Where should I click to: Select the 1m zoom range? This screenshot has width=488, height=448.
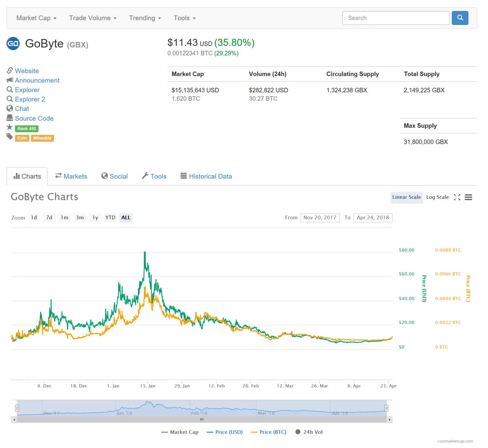coord(64,218)
